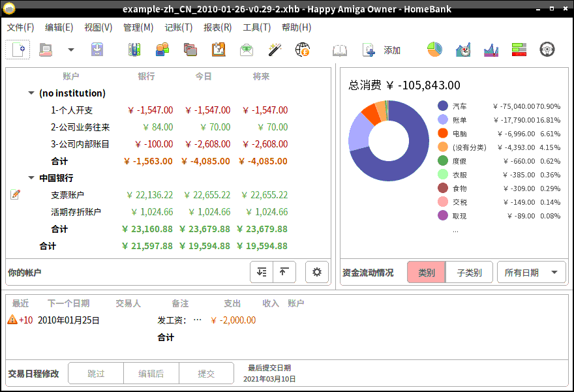Open the payees manager toolbar icon

[x=162, y=50]
